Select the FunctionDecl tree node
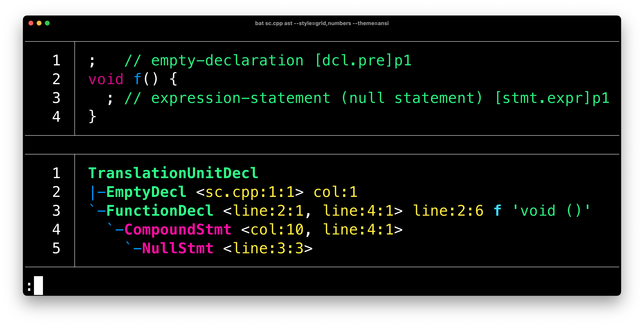 coord(160,211)
